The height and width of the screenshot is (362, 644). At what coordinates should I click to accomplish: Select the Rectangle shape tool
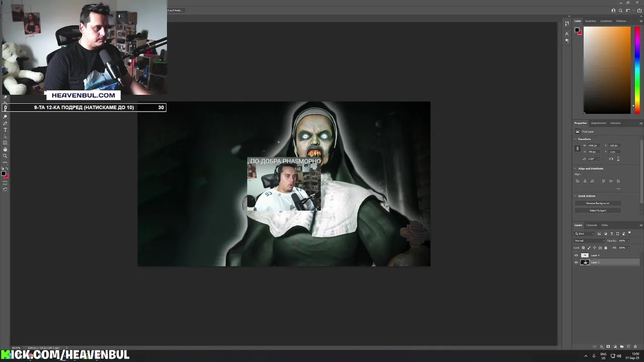click(5, 143)
